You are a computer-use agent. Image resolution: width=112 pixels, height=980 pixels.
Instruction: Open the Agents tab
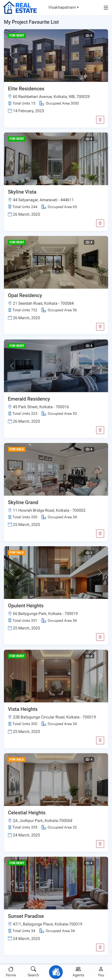point(78,972)
